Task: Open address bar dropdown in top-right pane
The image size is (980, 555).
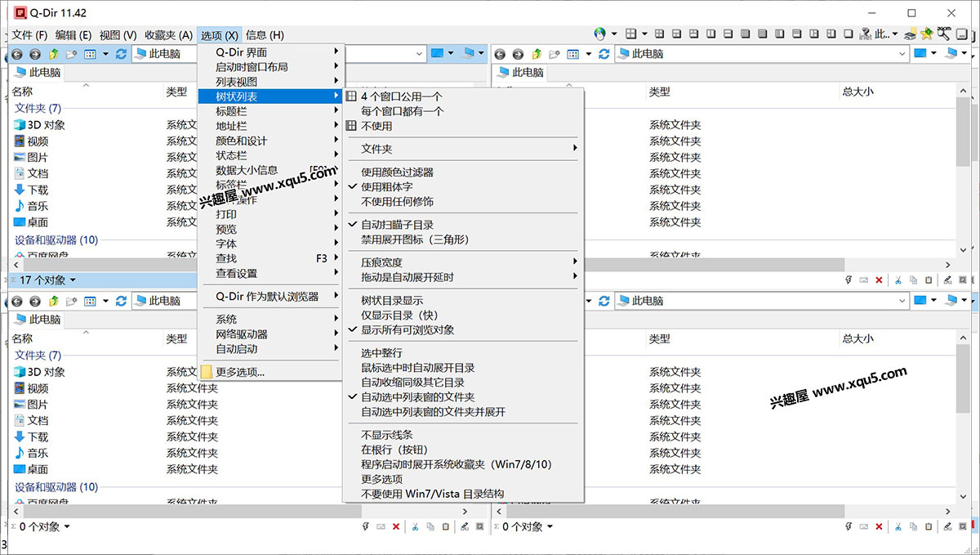Action: pyautogui.click(x=902, y=54)
